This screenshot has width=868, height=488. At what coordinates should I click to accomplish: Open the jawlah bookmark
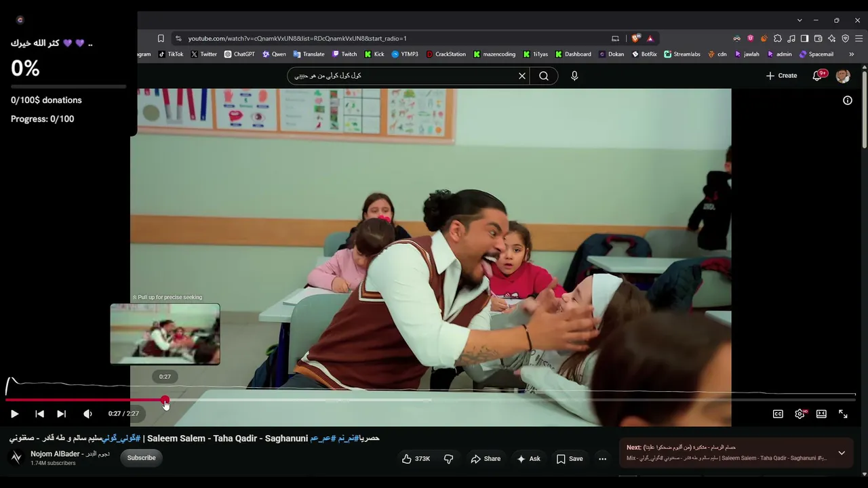click(x=747, y=54)
